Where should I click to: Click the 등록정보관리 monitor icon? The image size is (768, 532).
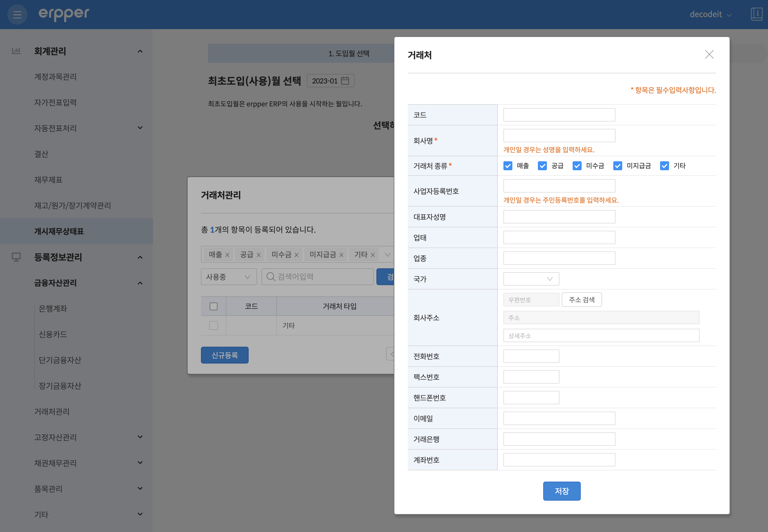coord(16,257)
